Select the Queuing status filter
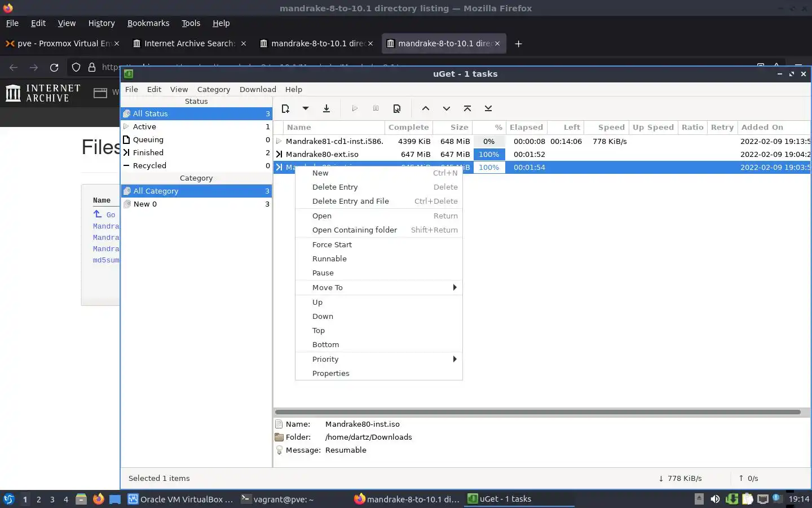The height and width of the screenshot is (508, 812). tap(196, 139)
